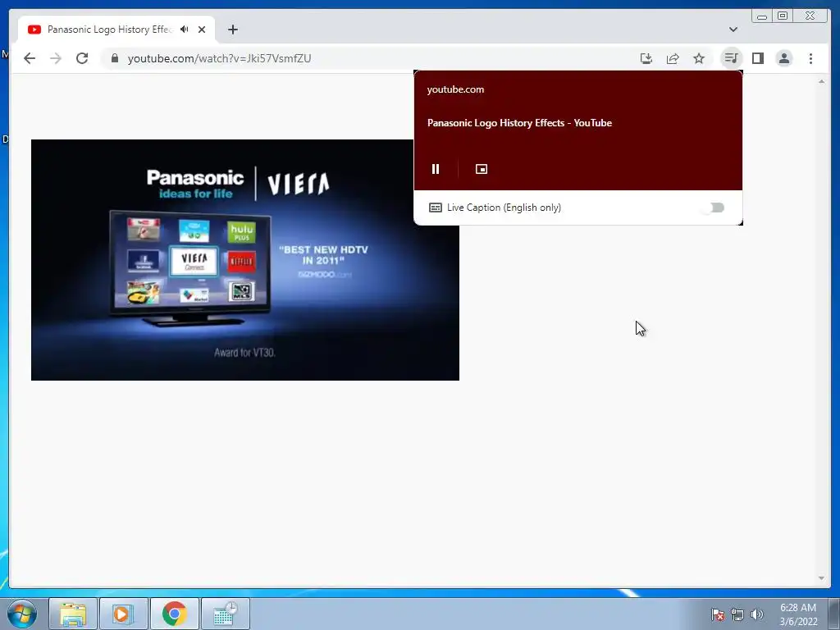Open the Chrome side panel

click(757, 58)
